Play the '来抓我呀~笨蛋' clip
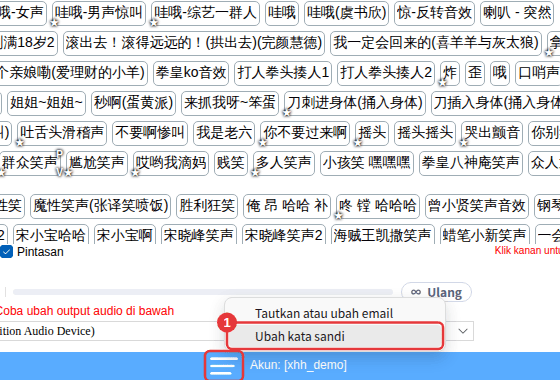The height and width of the screenshot is (380, 560). click(230, 103)
